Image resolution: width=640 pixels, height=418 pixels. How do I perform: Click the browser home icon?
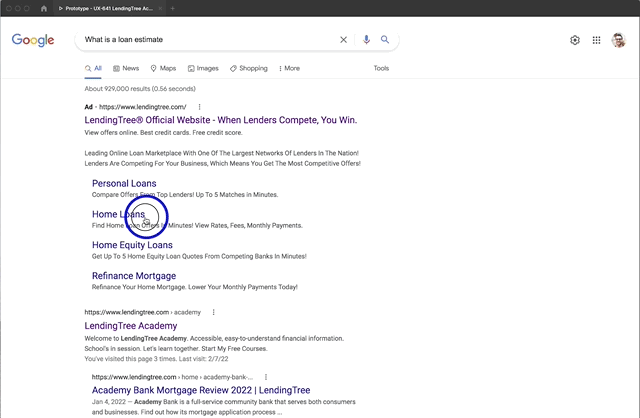click(44, 8)
